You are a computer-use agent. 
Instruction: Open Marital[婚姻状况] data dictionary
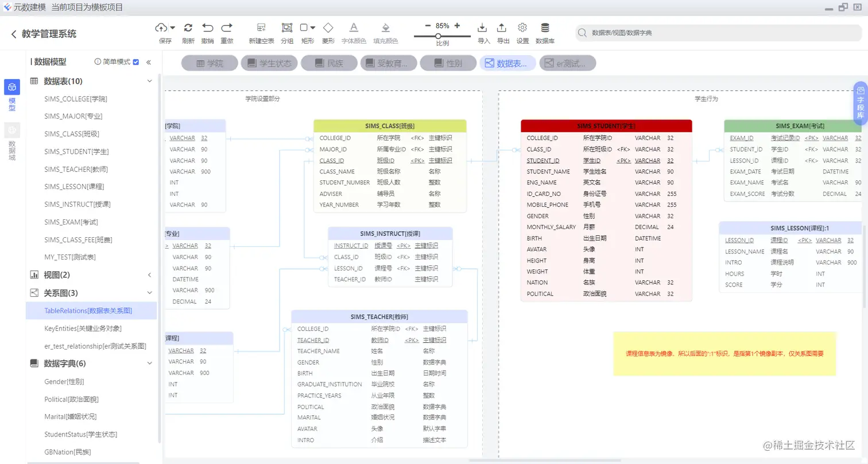point(70,416)
